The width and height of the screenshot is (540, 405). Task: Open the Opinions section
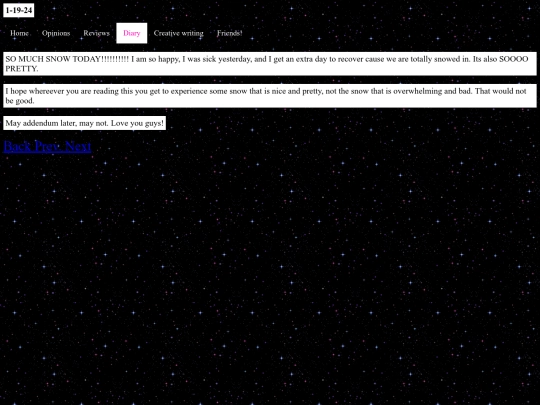tap(56, 33)
